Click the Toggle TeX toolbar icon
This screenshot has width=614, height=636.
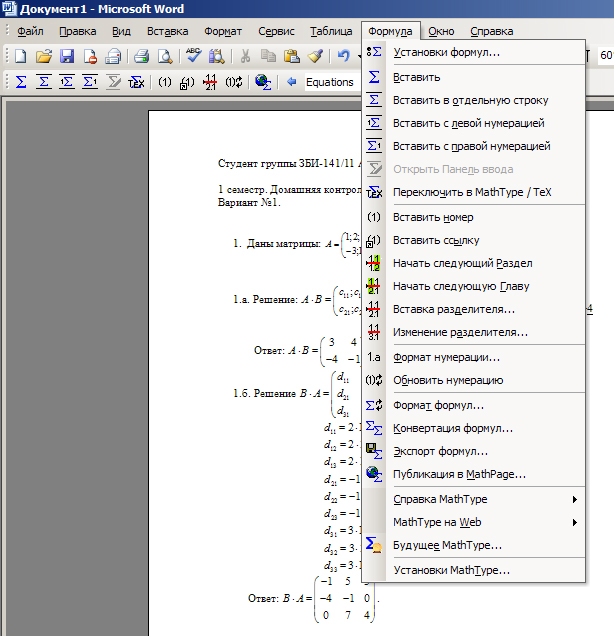click(x=136, y=82)
